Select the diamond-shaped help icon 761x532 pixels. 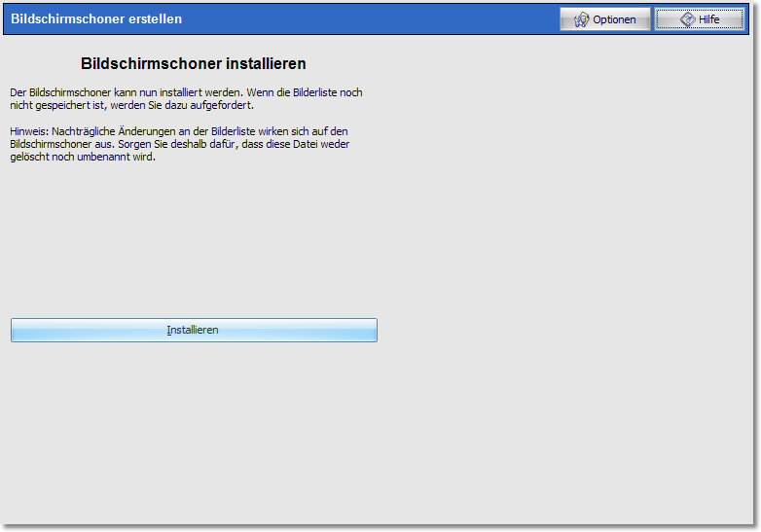(687, 19)
